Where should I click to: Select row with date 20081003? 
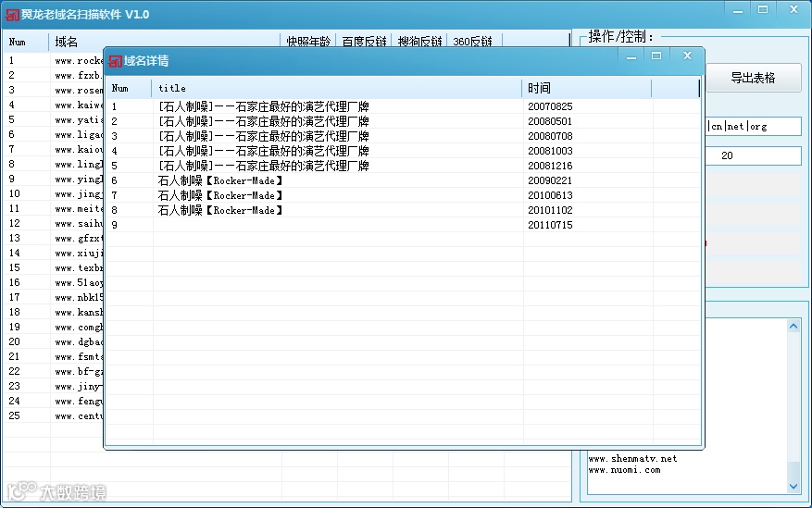tap(403, 151)
